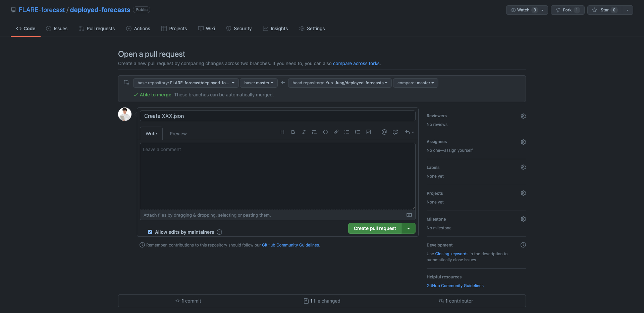The height and width of the screenshot is (313, 644).
Task: Insert a quote block
Action: (x=315, y=132)
